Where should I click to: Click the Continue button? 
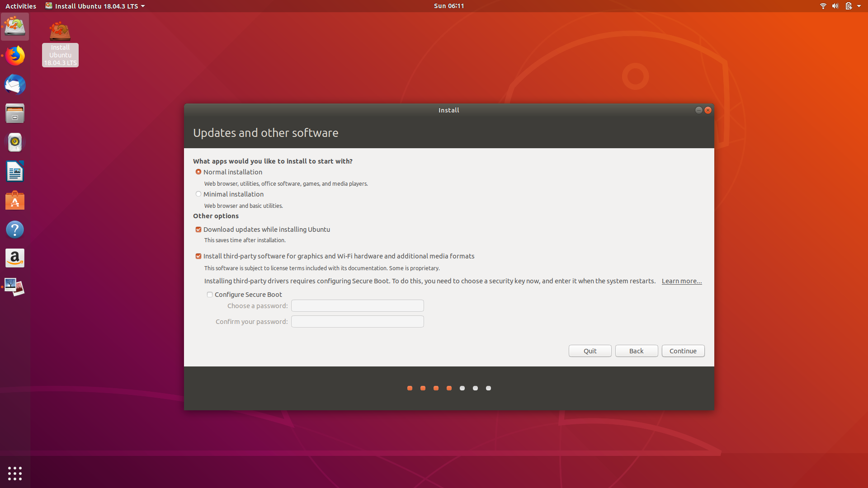click(x=683, y=351)
